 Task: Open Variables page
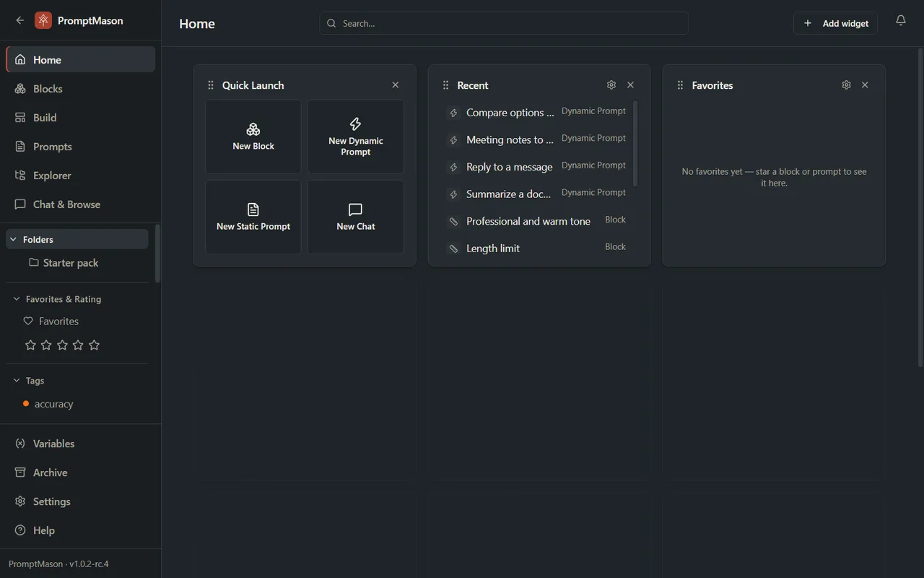coord(80,444)
